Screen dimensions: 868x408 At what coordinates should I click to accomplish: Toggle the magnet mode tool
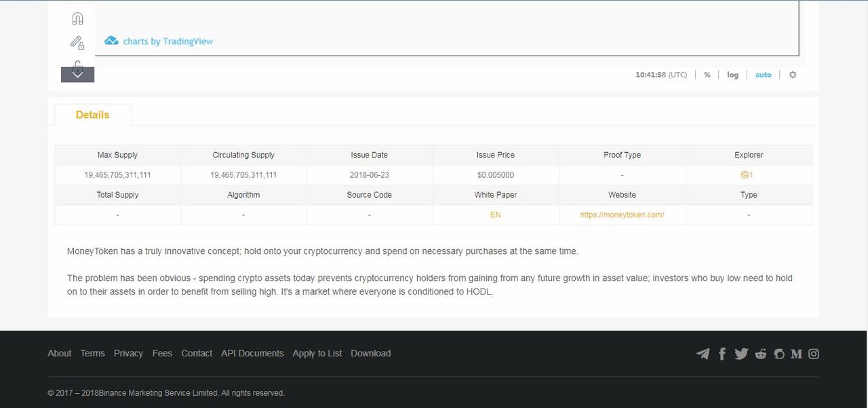click(77, 18)
